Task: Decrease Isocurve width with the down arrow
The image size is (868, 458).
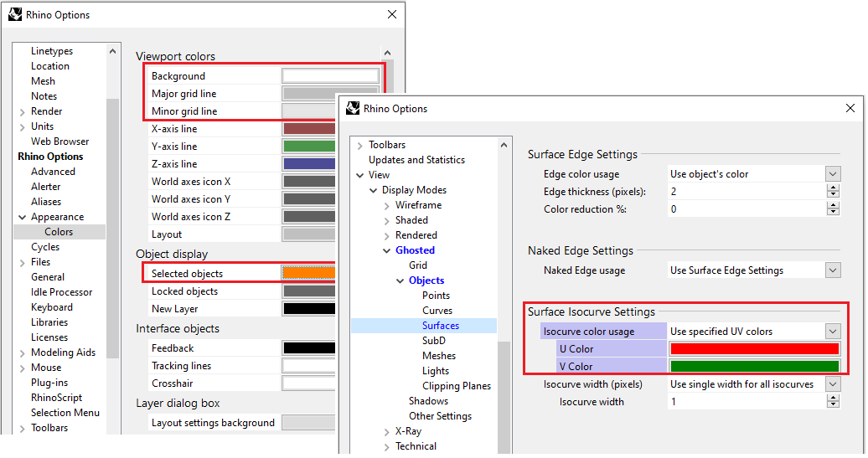Action: (x=832, y=405)
